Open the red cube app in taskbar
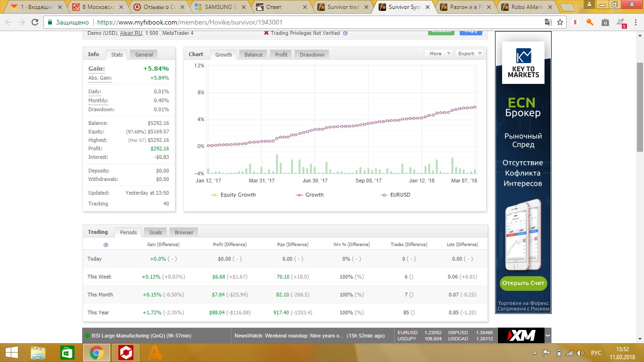 point(126,353)
